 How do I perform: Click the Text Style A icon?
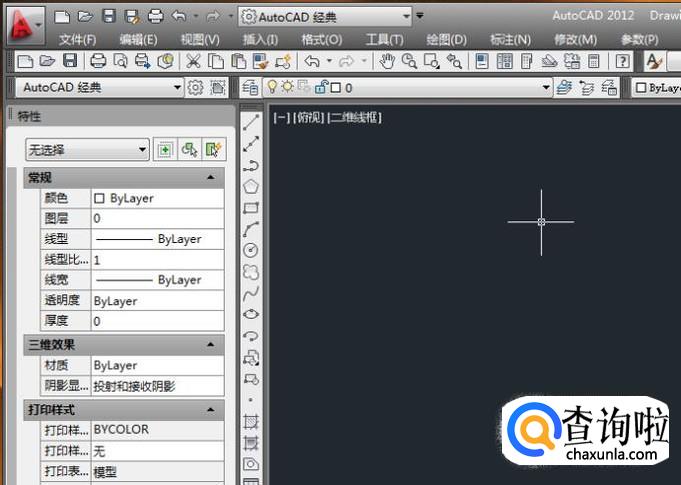click(x=653, y=61)
